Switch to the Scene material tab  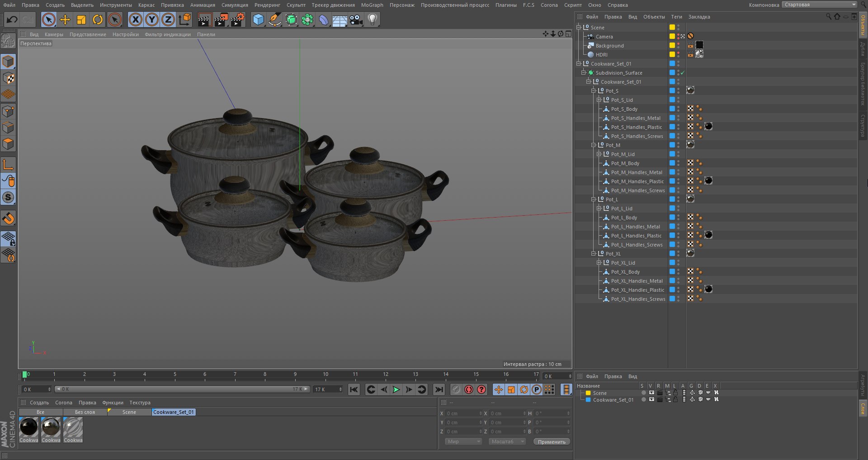click(129, 412)
